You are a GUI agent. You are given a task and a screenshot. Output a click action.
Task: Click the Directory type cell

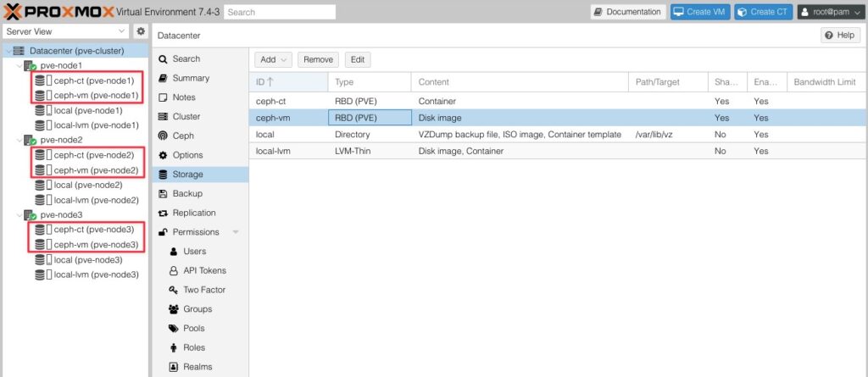[x=370, y=135]
